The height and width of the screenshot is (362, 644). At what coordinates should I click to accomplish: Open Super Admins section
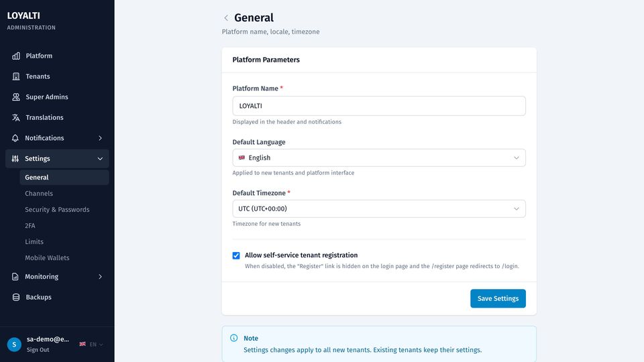click(x=57, y=97)
